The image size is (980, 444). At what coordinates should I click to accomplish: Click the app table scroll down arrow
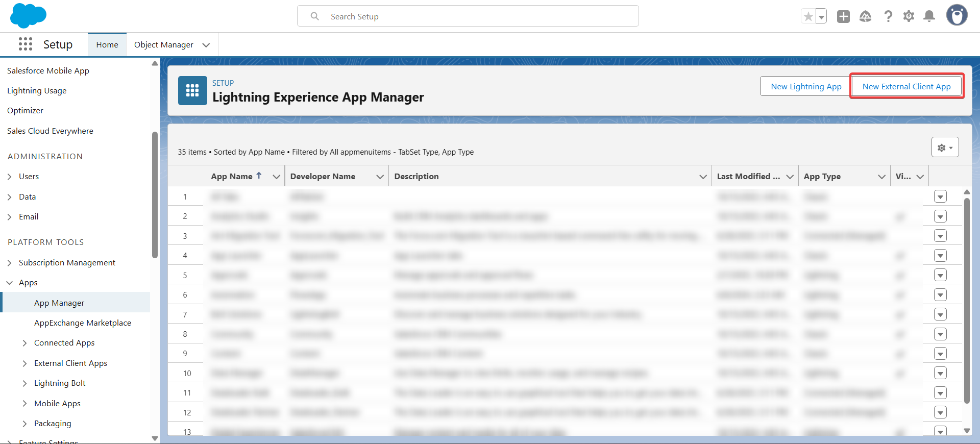(x=967, y=431)
